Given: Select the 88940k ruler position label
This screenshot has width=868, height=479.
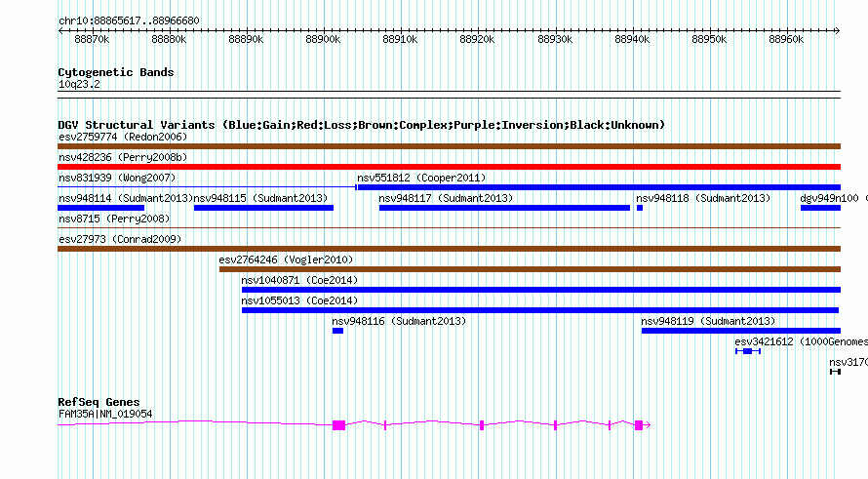Looking at the screenshot, I should click(x=632, y=39).
